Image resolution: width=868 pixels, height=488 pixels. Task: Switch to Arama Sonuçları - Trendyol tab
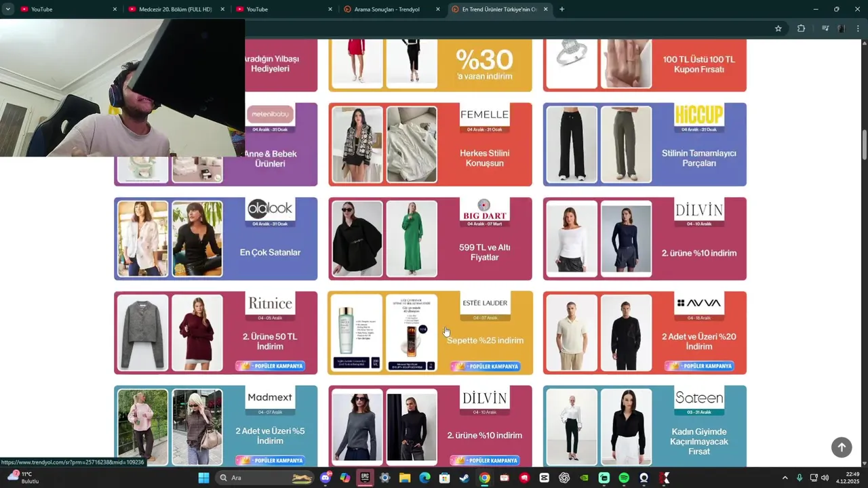click(x=391, y=9)
